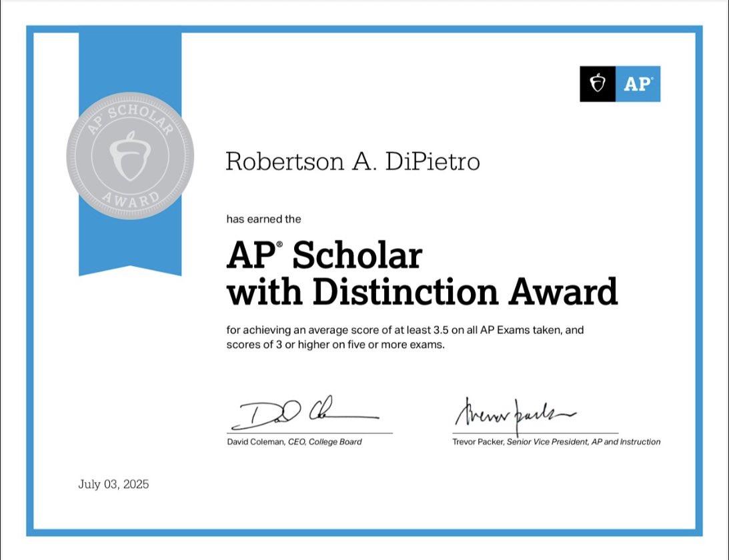729x560 pixels.
Task: Click the silver AP Scholar Award medal
Action: tap(130, 156)
